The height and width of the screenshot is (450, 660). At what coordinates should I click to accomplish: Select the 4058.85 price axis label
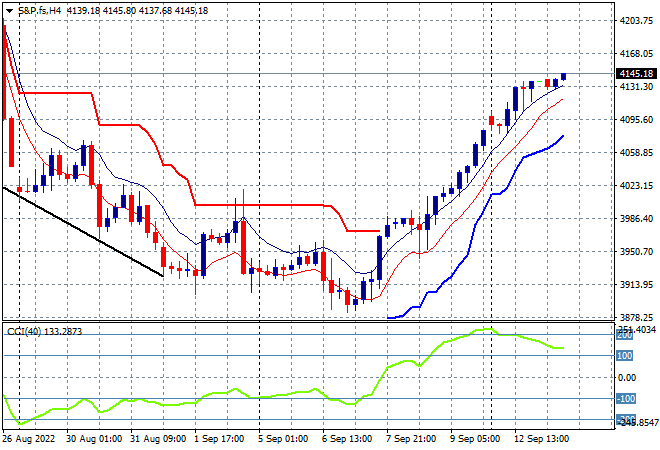[636, 153]
